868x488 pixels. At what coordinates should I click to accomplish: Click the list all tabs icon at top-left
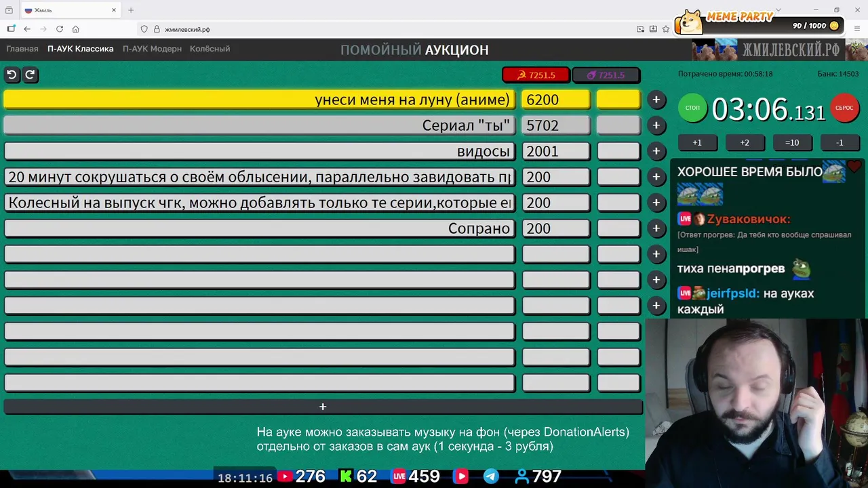(9, 10)
